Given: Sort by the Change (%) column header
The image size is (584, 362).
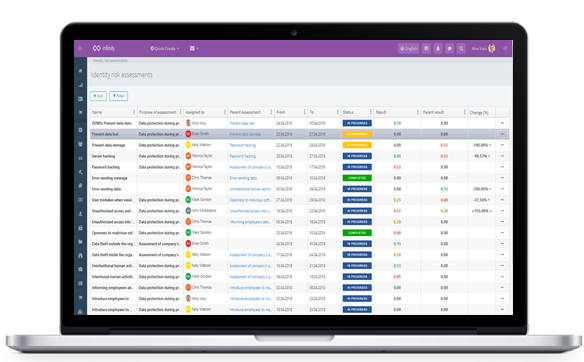Looking at the screenshot, I should (479, 112).
